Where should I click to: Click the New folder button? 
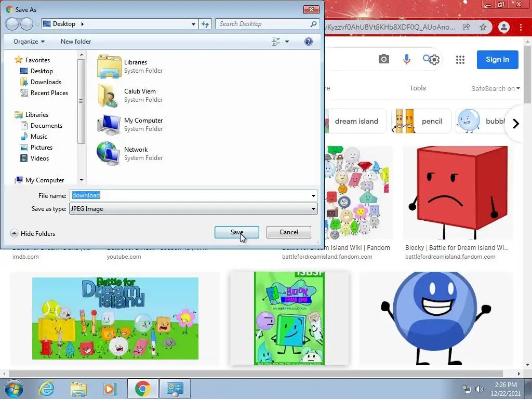click(x=76, y=42)
